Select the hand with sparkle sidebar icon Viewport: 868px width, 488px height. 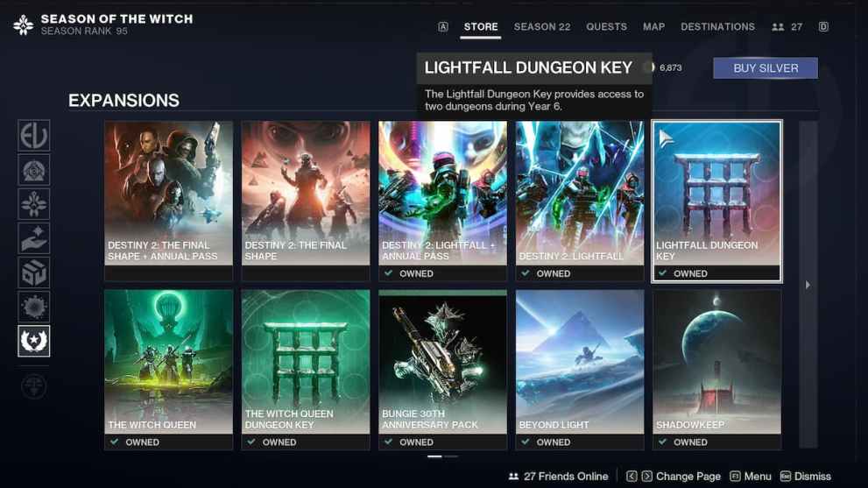(x=34, y=238)
